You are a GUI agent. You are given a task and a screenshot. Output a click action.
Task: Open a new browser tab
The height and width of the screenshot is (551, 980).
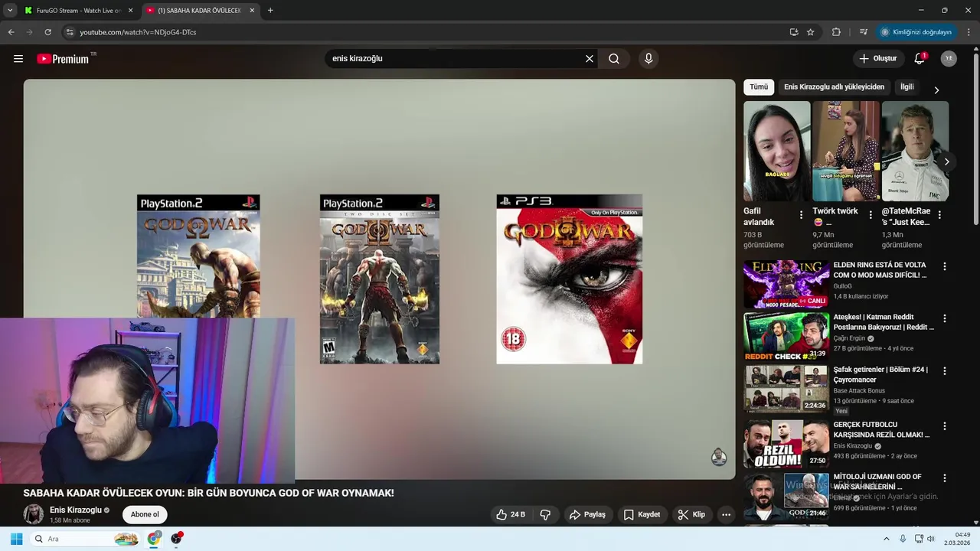click(270, 11)
